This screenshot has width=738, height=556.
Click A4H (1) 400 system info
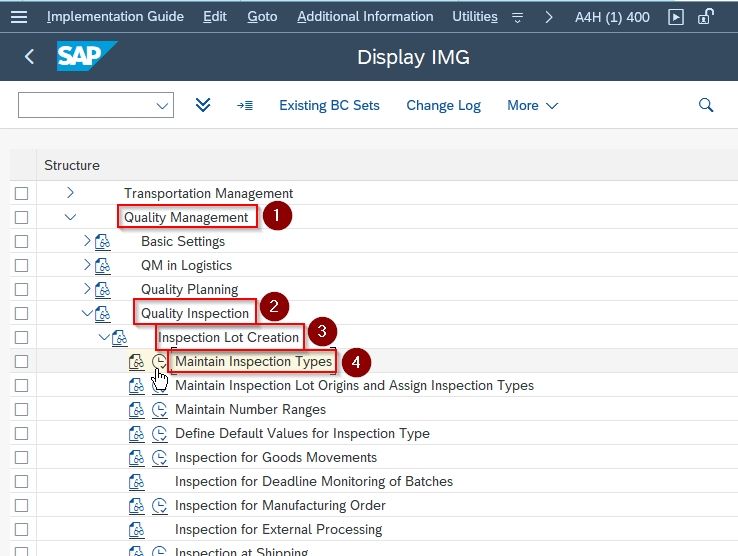click(x=612, y=17)
